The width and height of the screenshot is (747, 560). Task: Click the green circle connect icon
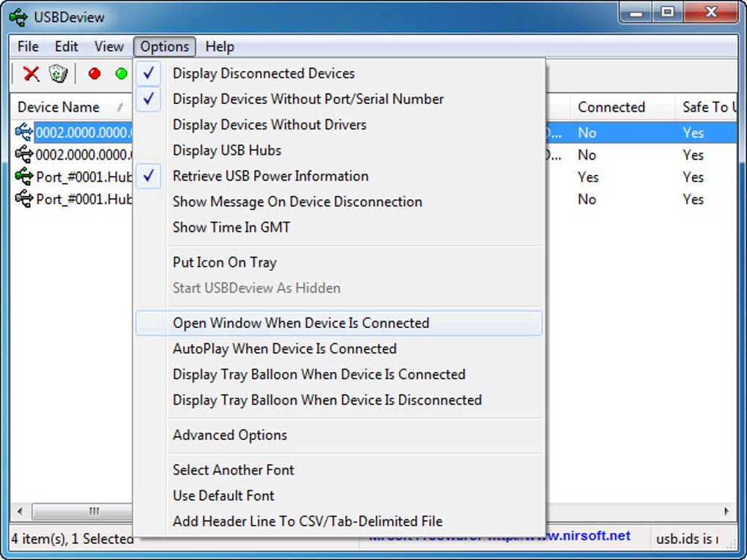click(122, 74)
